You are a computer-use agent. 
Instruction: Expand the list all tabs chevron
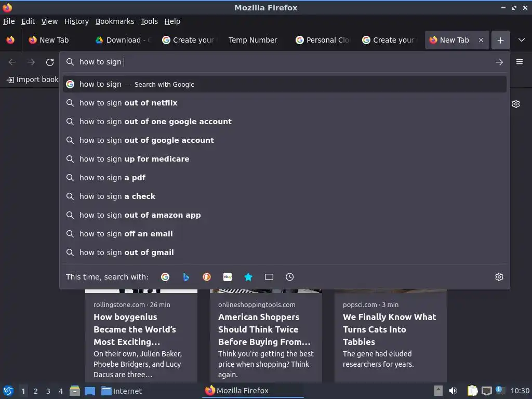click(x=522, y=40)
